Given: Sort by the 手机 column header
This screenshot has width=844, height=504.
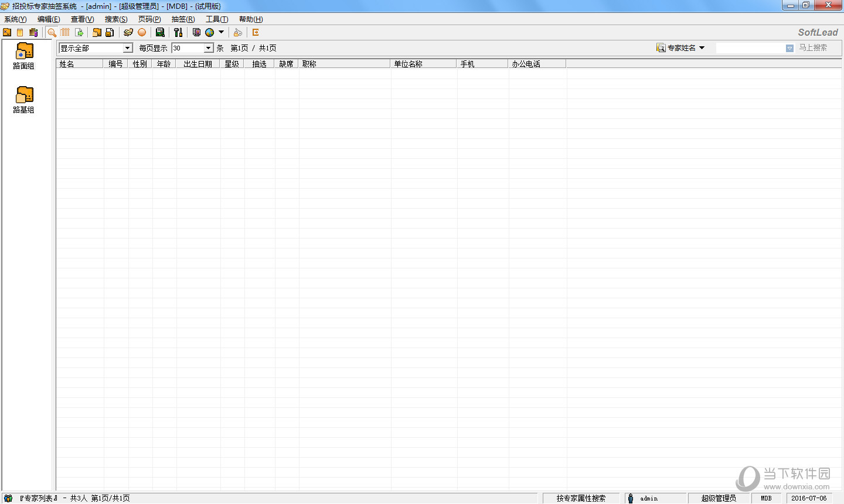Looking at the screenshot, I should tap(482, 64).
